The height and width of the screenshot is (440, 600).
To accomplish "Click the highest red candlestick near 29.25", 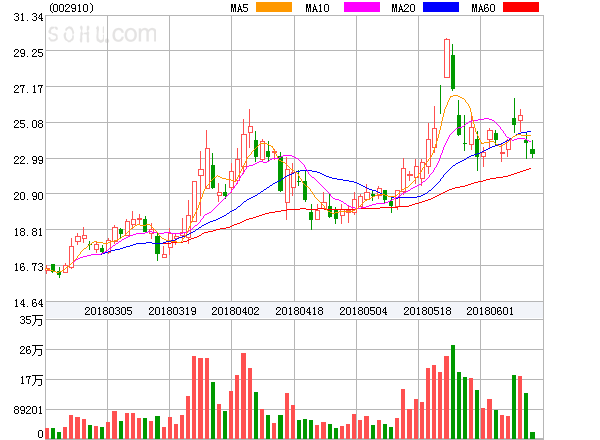I will pos(447,58).
